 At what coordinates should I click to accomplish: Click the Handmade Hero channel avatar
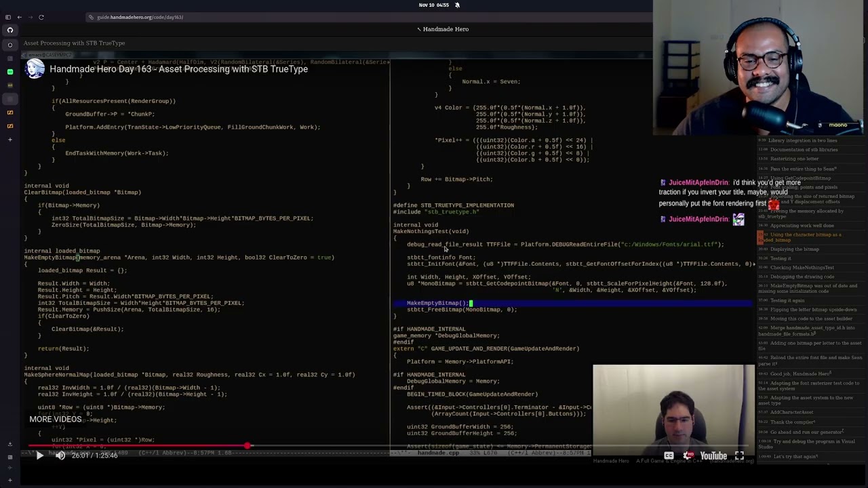tap(35, 69)
